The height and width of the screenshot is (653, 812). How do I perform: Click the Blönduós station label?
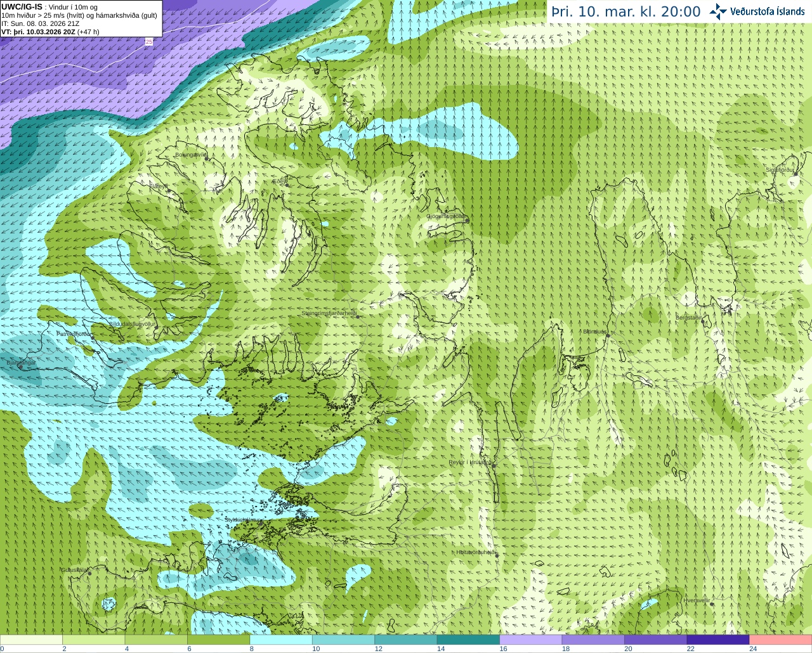(x=595, y=332)
